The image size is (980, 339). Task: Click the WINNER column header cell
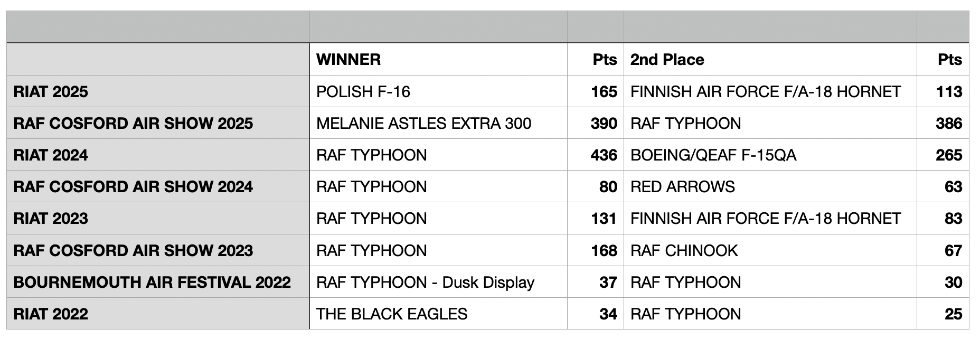pos(438,59)
